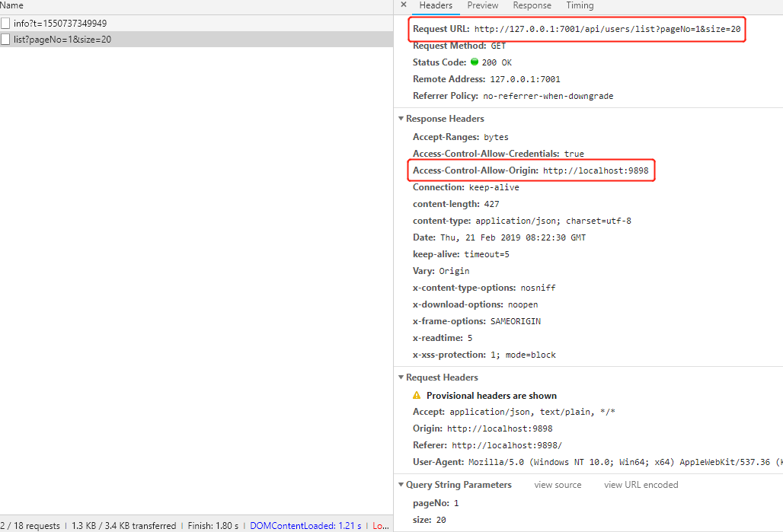The height and width of the screenshot is (532, 783).
Task: Select the info?t=1550737349949 request row
Action: (x=61, y=24)
